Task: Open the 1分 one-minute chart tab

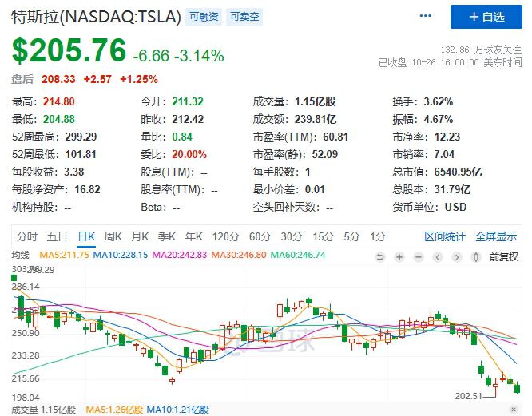Action: click(378, 236)
